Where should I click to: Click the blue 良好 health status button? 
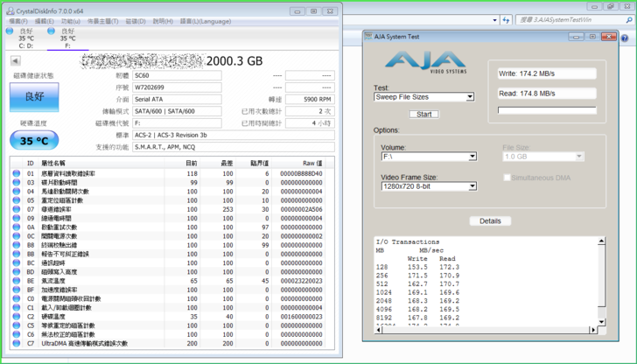(x=34, y=97)
